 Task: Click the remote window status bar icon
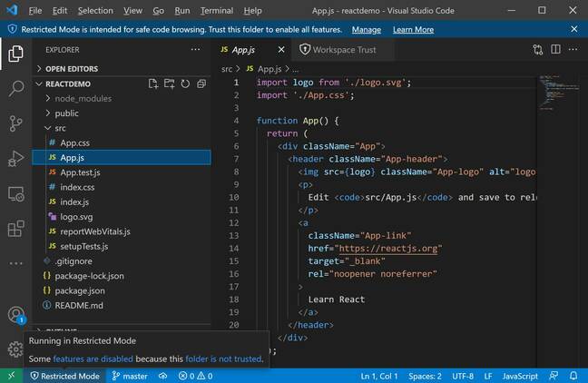point(12,376)
